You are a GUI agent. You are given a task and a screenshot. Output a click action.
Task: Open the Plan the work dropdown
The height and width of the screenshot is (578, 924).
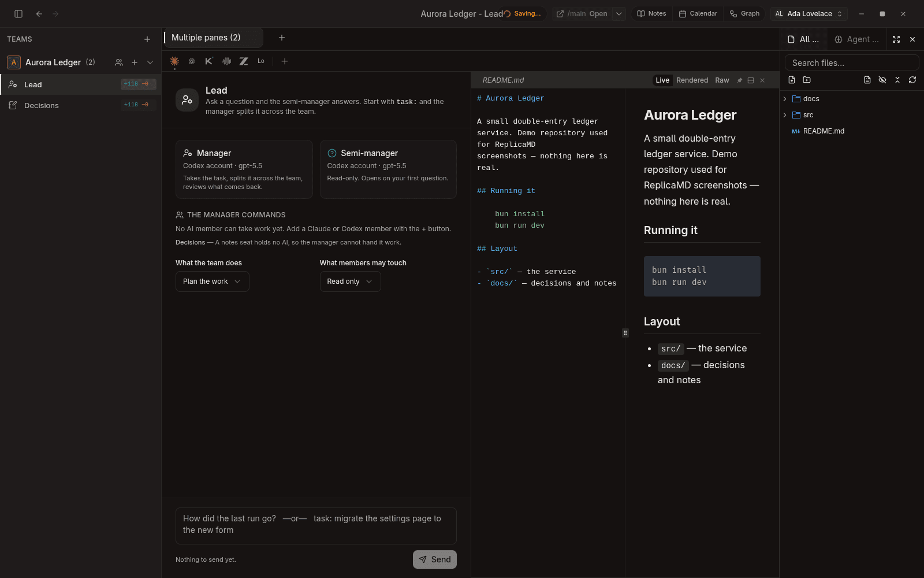(213, 281)
